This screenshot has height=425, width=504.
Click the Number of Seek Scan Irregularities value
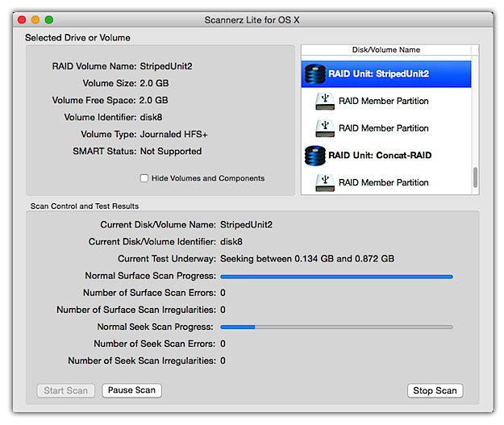point(223,361)
